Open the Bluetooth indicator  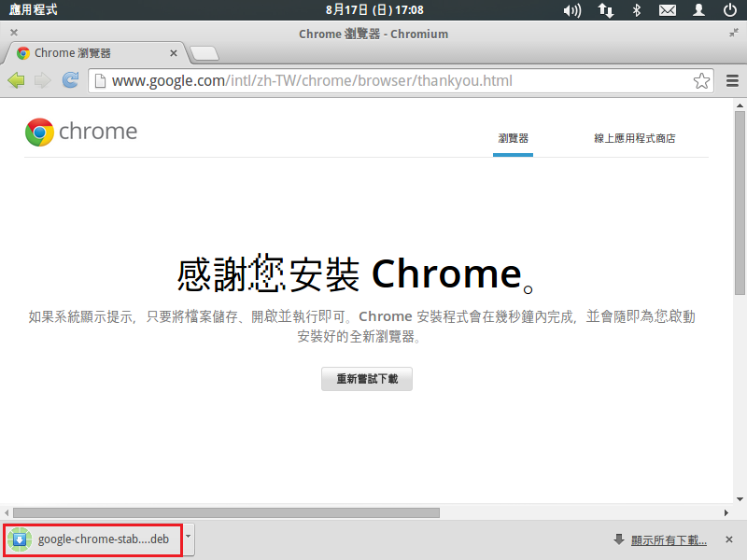pos(637,10)
